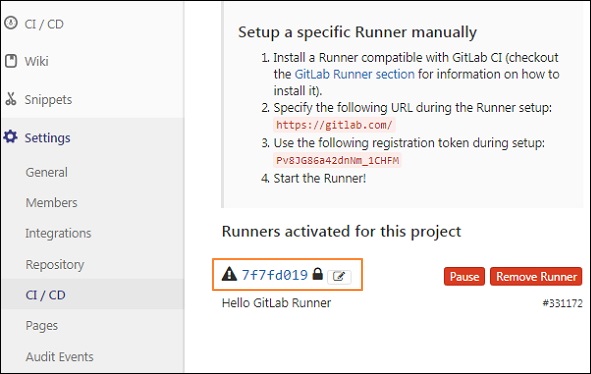
Task: Open Repository settings
Action: [55, 265]
